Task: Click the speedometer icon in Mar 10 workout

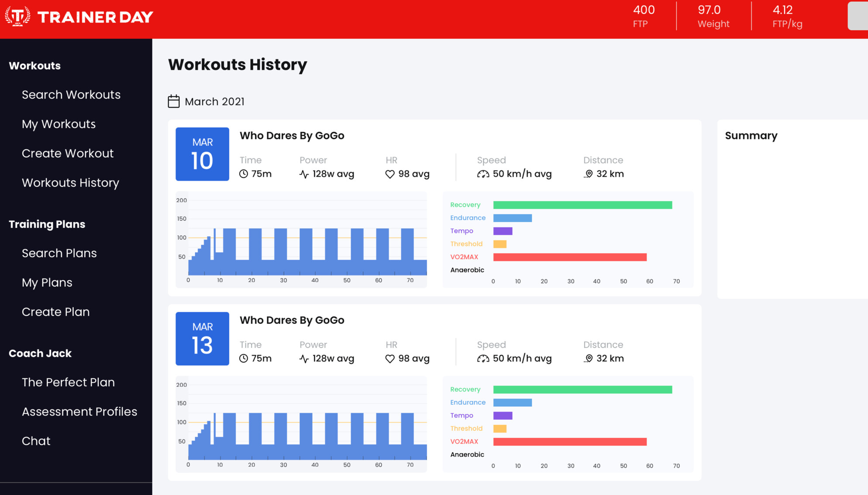Action: point(483,174)
